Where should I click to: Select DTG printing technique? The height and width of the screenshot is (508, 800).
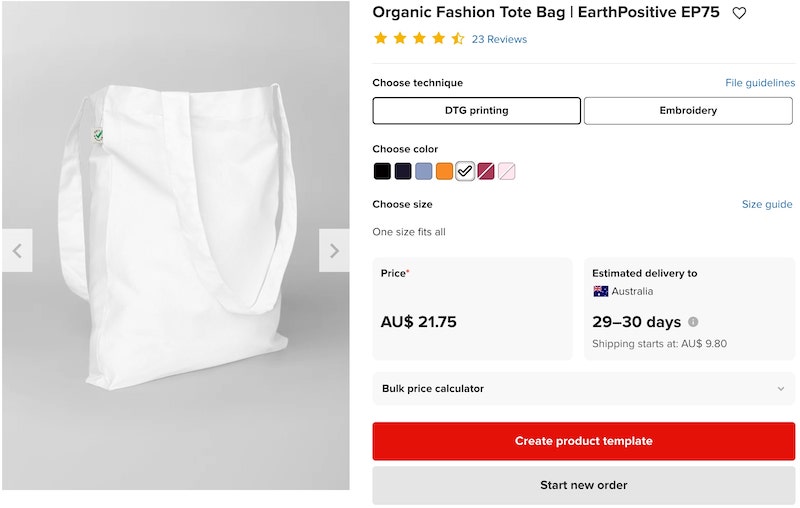(476, 110)
